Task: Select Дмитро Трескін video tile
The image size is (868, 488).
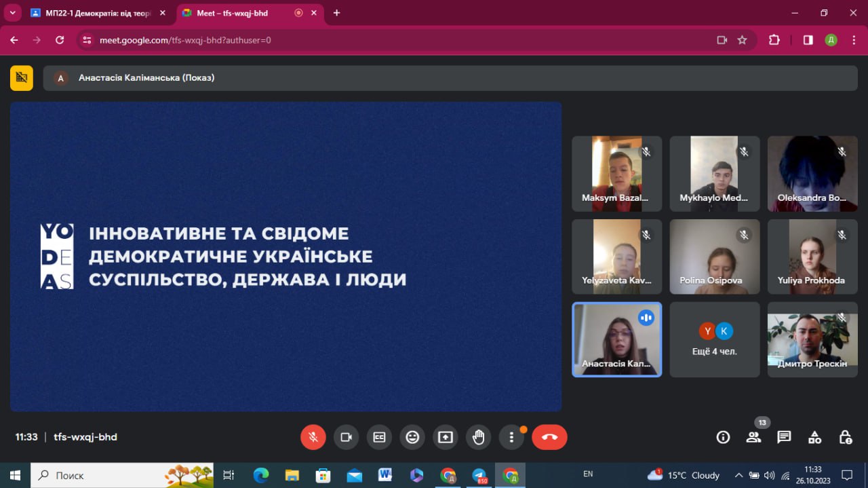Action: [x=812, y=339]
